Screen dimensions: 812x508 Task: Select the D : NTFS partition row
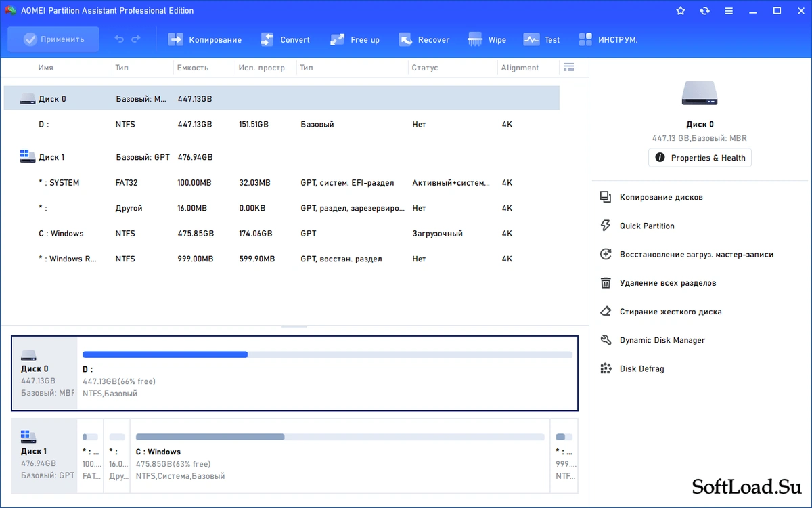281,125
